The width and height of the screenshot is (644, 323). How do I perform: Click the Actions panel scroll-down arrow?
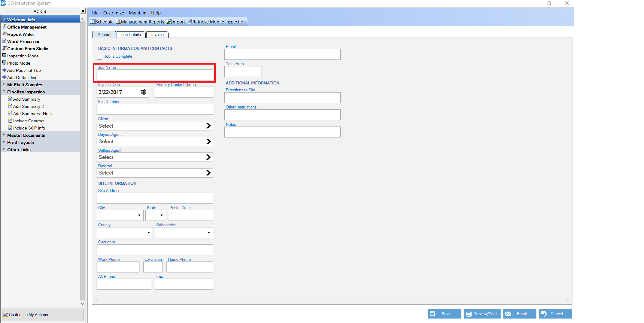(x=83, y=304)
